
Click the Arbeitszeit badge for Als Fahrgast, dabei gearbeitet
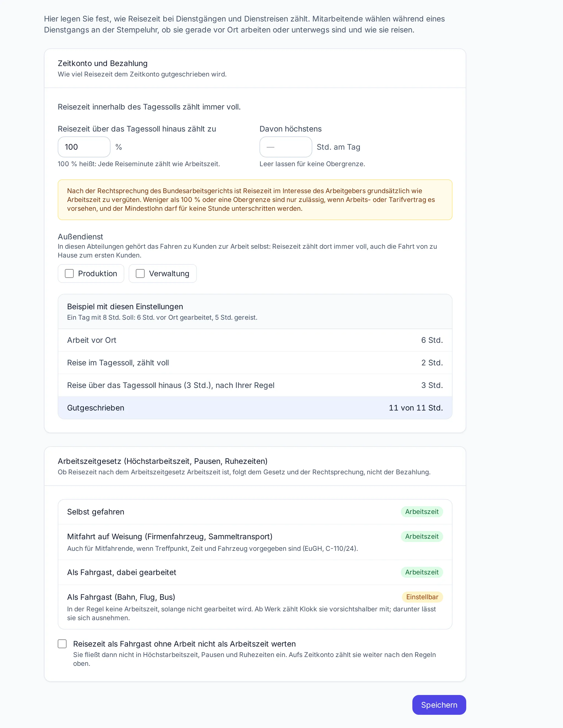click(422, 572)
